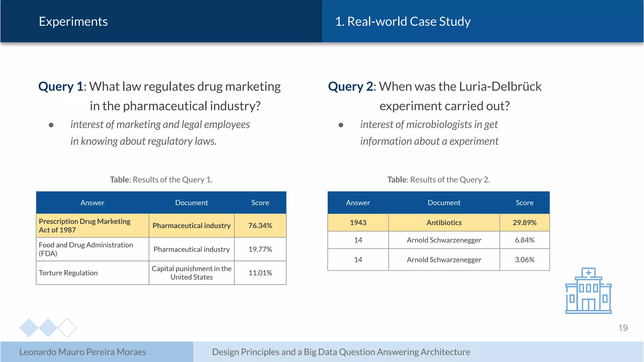Click the highlighted Antibiotics document cell
This screenshot has width=644, height=362.
click(x=444, y=222)
